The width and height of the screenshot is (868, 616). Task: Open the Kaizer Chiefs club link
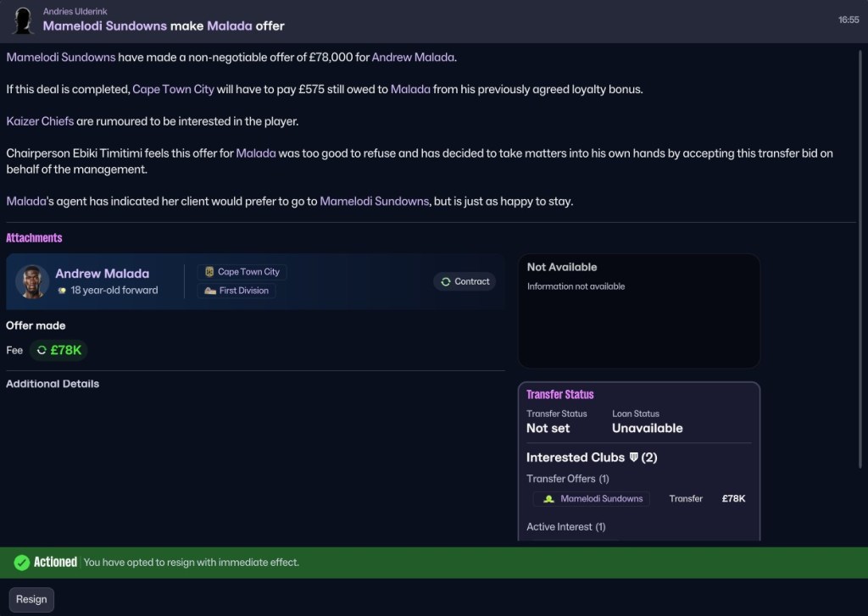40,121
